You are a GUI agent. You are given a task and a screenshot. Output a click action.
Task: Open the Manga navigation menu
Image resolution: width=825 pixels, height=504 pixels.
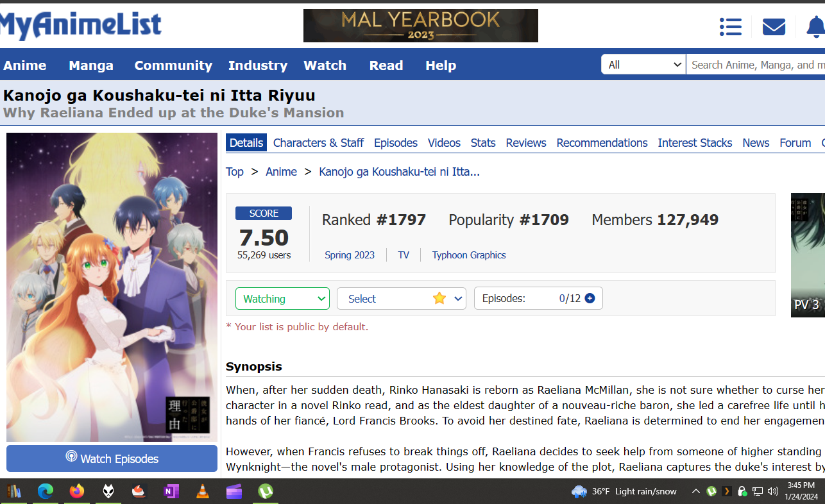(91, 65)
